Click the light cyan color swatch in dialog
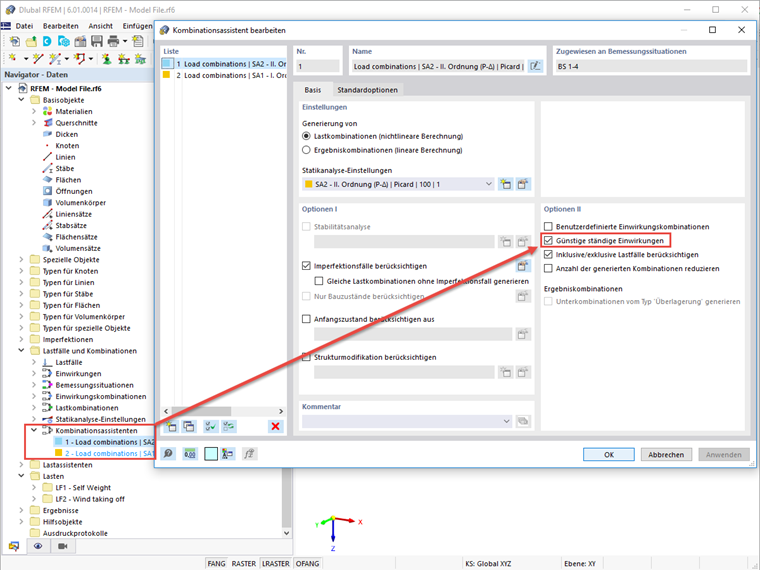This screenshot has height=570, width=760. coord(211,454)
